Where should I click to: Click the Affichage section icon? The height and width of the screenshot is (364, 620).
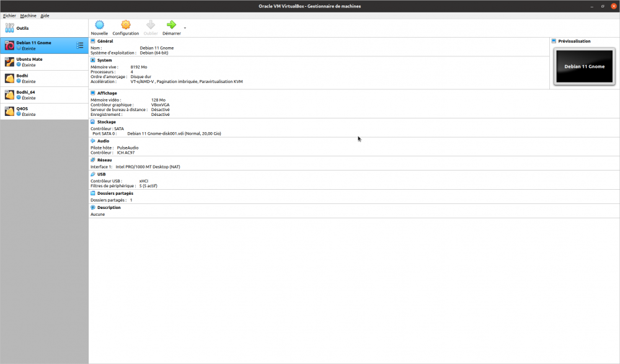coord(93,93)
